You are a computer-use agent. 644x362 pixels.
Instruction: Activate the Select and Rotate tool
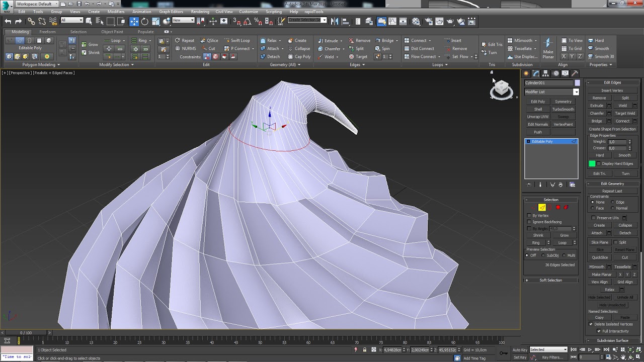click(145, 21)
